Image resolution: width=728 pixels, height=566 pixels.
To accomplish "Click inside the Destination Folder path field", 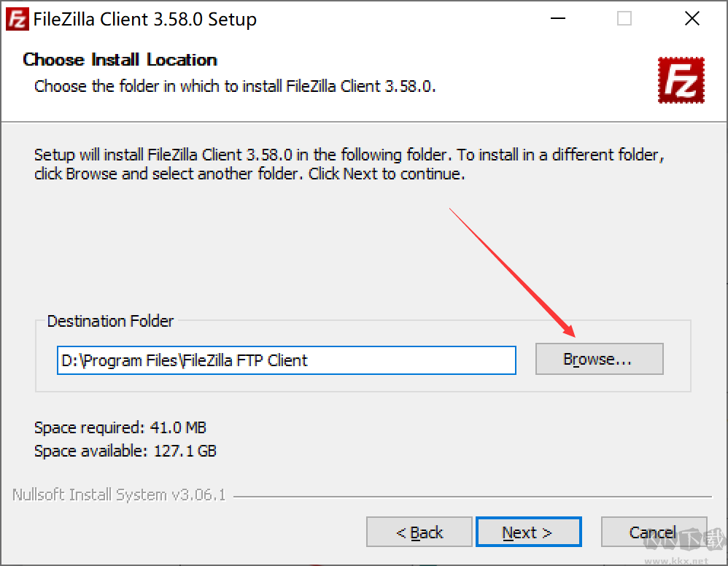I will [x=287, y=360].
